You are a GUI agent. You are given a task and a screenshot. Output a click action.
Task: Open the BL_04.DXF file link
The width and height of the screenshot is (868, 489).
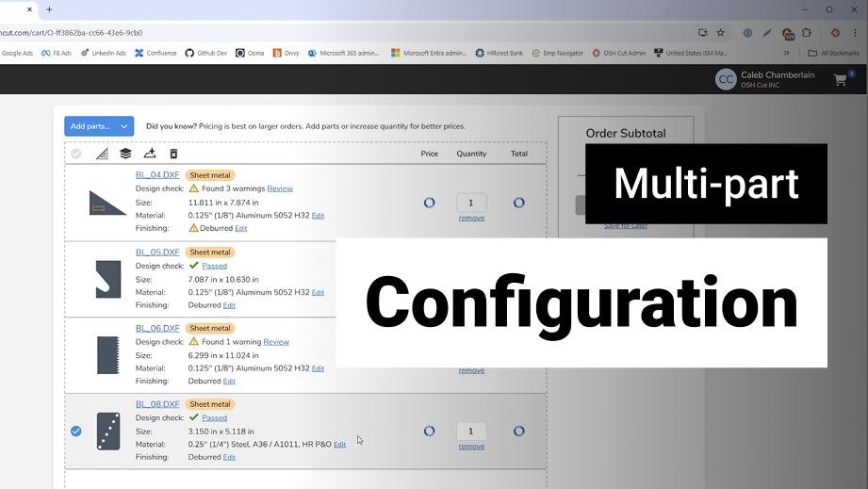tap(157, 175)
